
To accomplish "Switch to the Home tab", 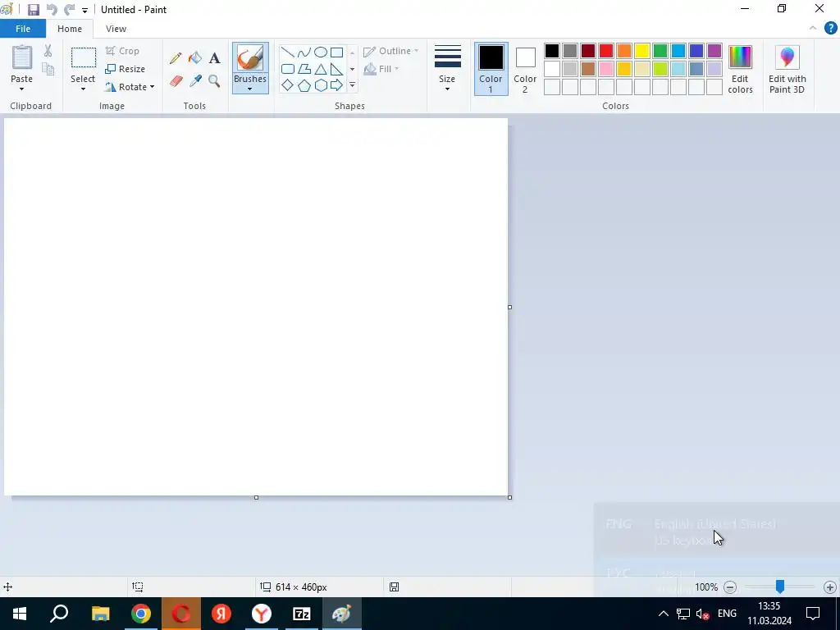I will 70,29.
